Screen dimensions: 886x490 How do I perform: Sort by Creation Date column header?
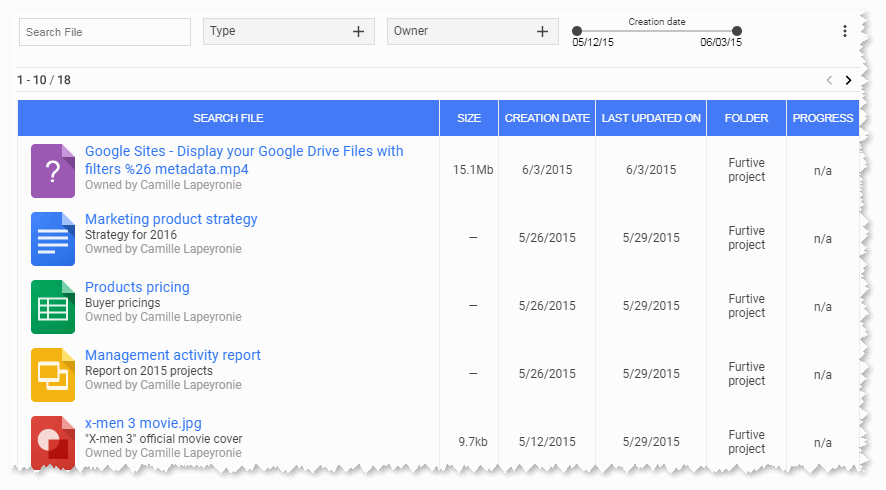(x=547, y=118)
